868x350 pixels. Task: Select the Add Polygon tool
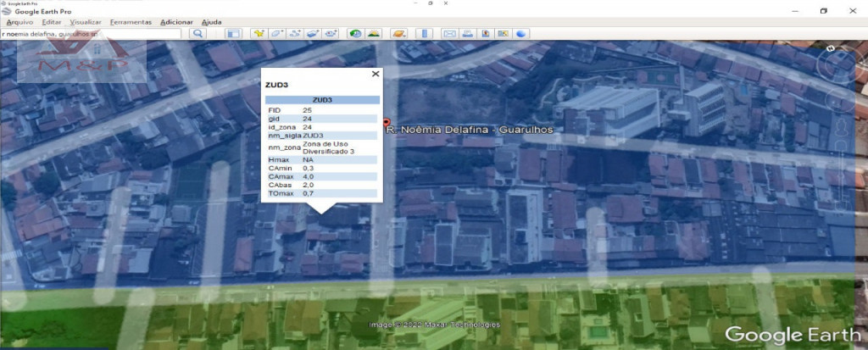click(x=276, y=33)
